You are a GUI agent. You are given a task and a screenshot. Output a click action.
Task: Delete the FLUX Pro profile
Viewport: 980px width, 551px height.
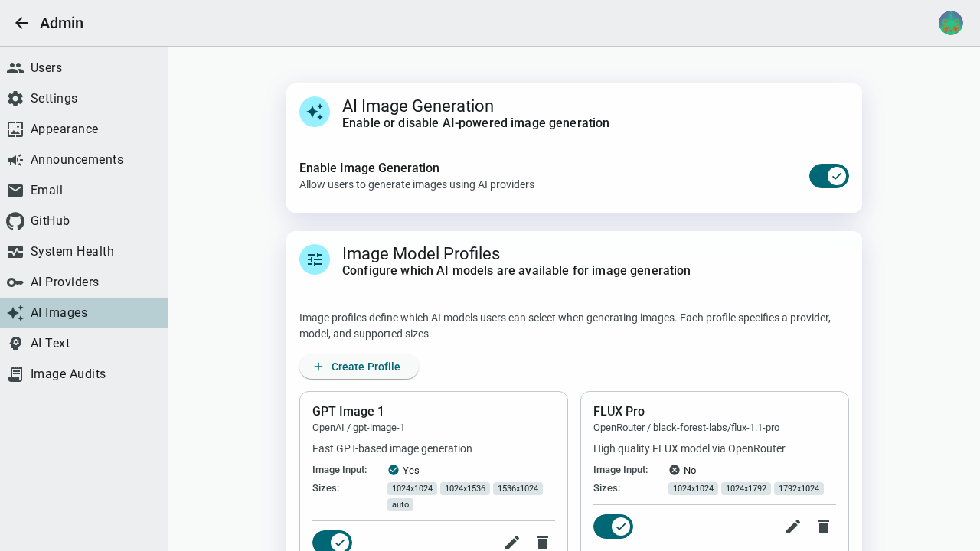[x=824, y=527]
